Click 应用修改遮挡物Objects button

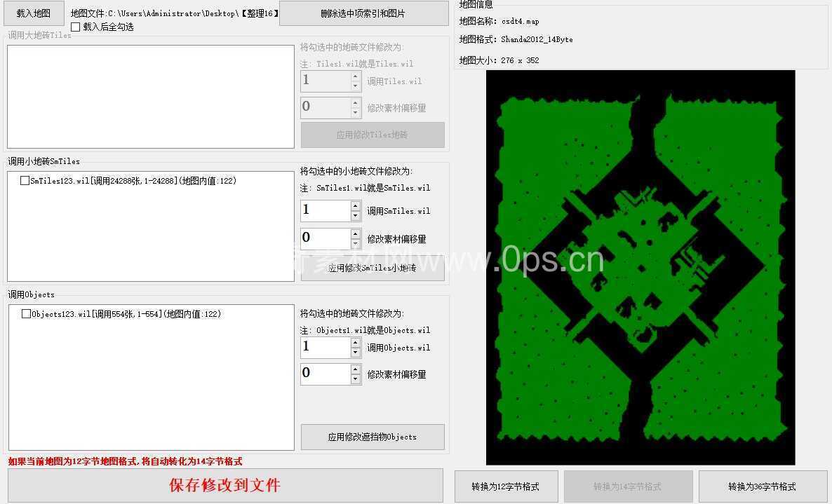coord(373,437)
